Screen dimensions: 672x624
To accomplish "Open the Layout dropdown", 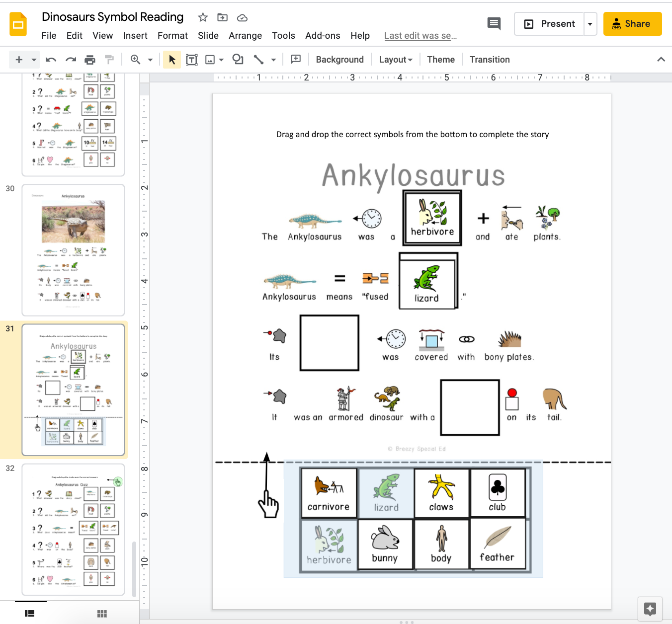I will point(396,60).
